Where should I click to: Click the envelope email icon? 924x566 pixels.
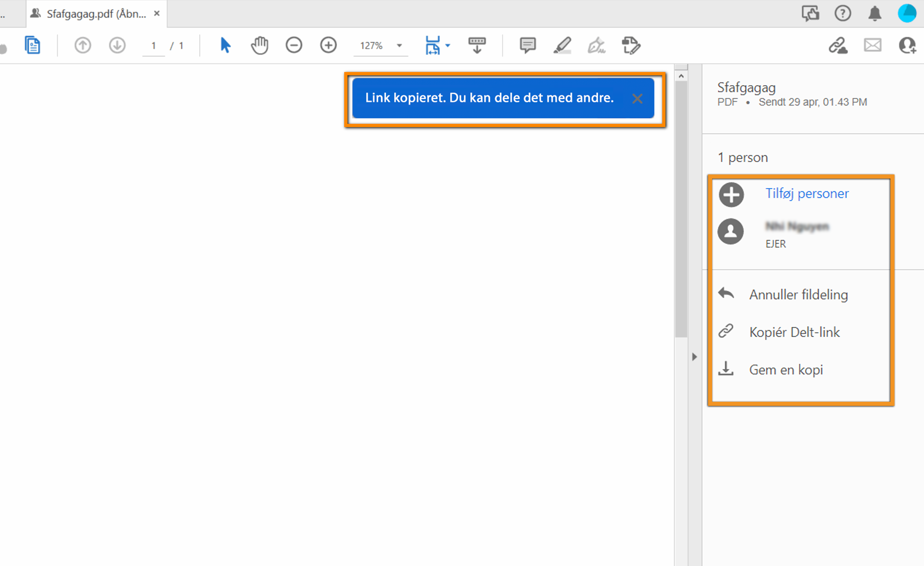873,45
